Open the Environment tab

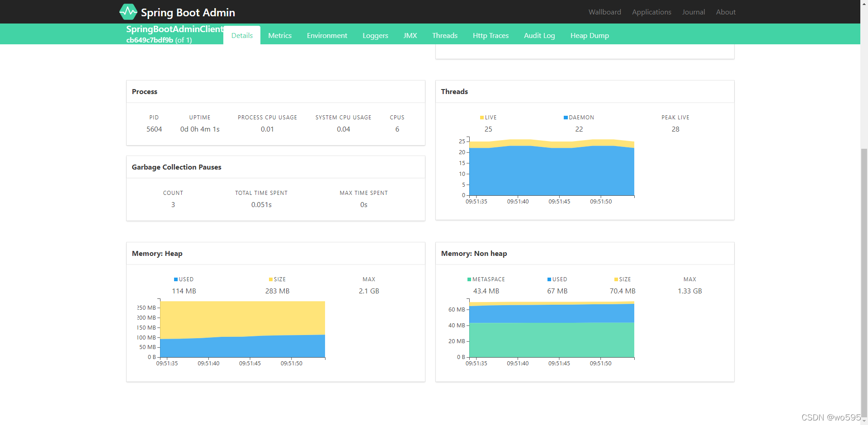pos(327,35)
